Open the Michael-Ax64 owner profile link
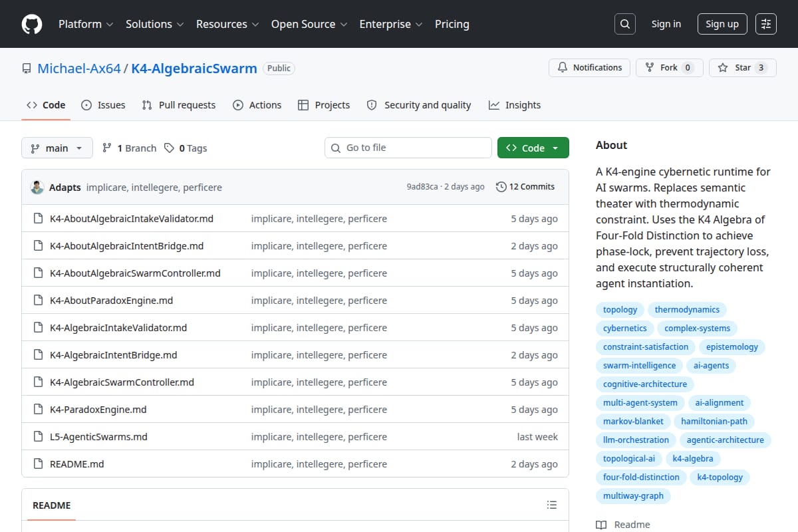Viewport: 798px width, 532px height. [79, 68]
